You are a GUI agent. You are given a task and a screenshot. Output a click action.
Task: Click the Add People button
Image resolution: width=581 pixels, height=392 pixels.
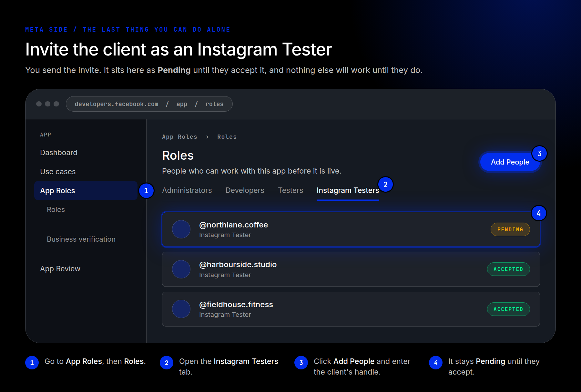[x=510, y=162]
